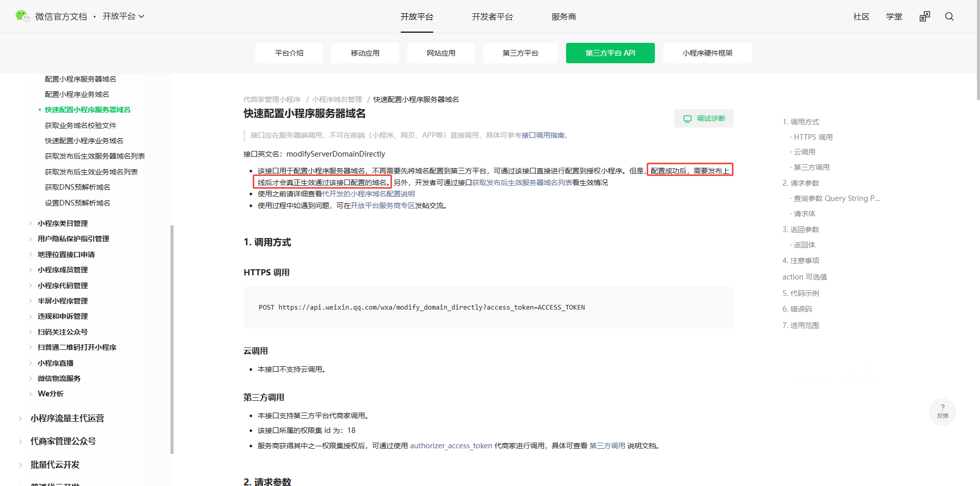Viewport: 980px width, 486px height.
Task: Expand the 小程序直播 section
Action: [56, 363]
